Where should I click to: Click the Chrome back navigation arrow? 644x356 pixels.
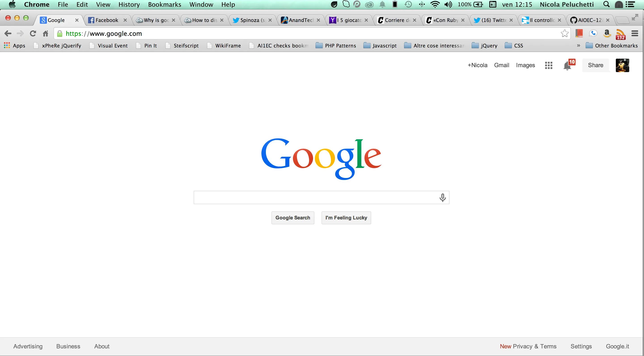(x=8, y=33)
